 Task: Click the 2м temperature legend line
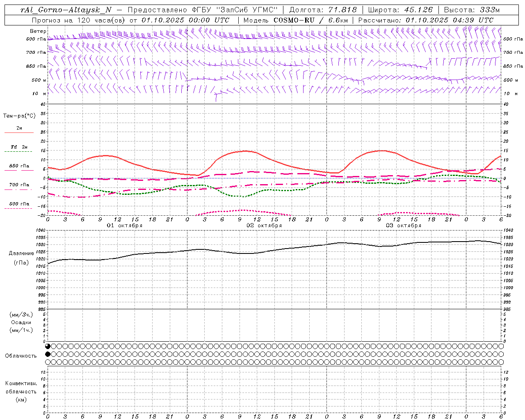point(19,132)
